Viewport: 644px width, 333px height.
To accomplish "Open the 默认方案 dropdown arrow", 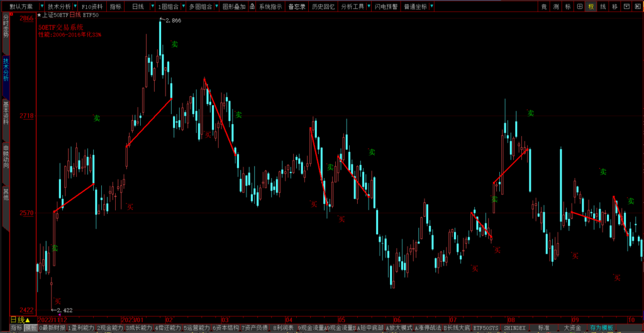I will pos(41,6).
